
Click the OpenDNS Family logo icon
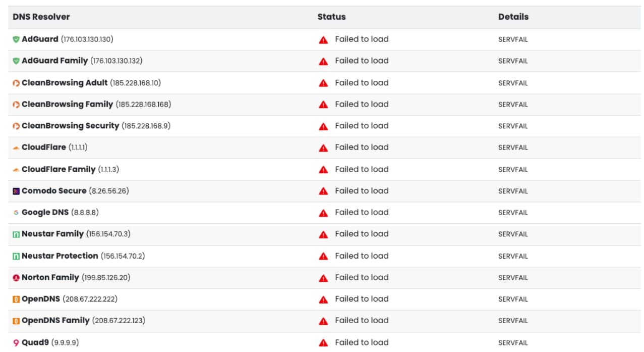click(16, 321)
